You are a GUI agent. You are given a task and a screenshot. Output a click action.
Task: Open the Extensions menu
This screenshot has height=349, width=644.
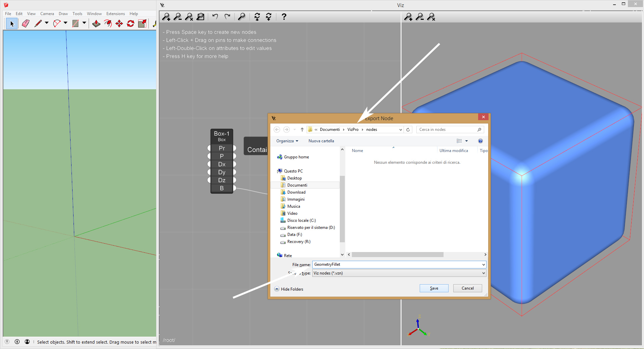pos(116,14)
